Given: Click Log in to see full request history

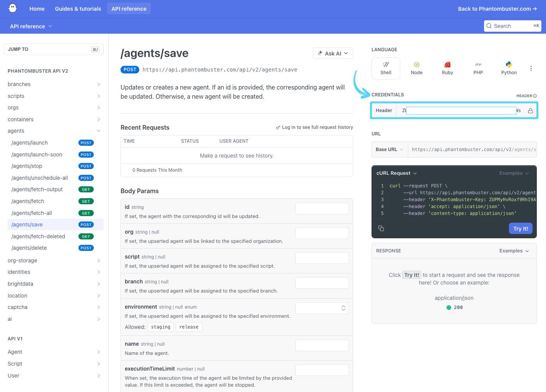Looking at the screenshot, I should click(x=315, y=127).
